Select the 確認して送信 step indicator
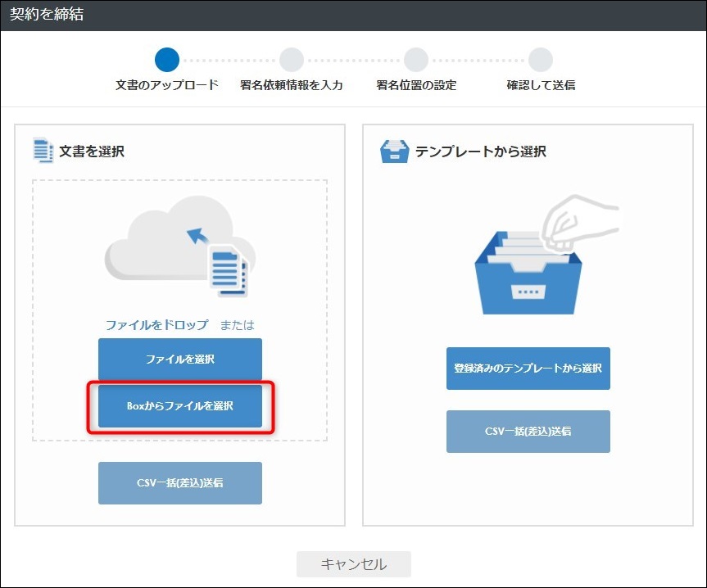 click(x=539, y=59)
